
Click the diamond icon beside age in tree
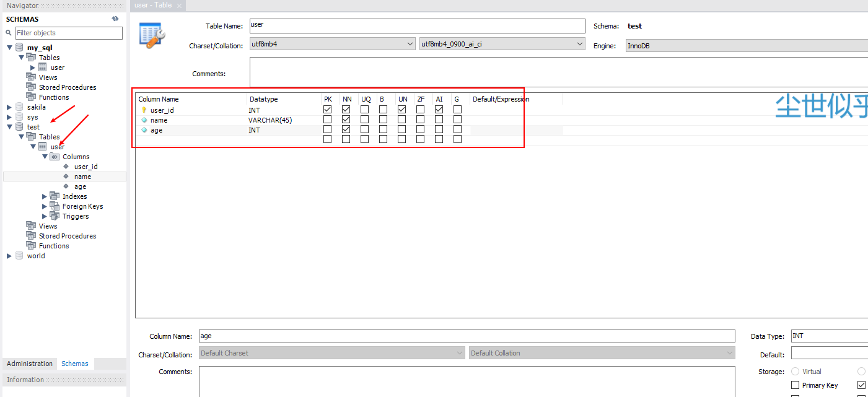[66, 186]
